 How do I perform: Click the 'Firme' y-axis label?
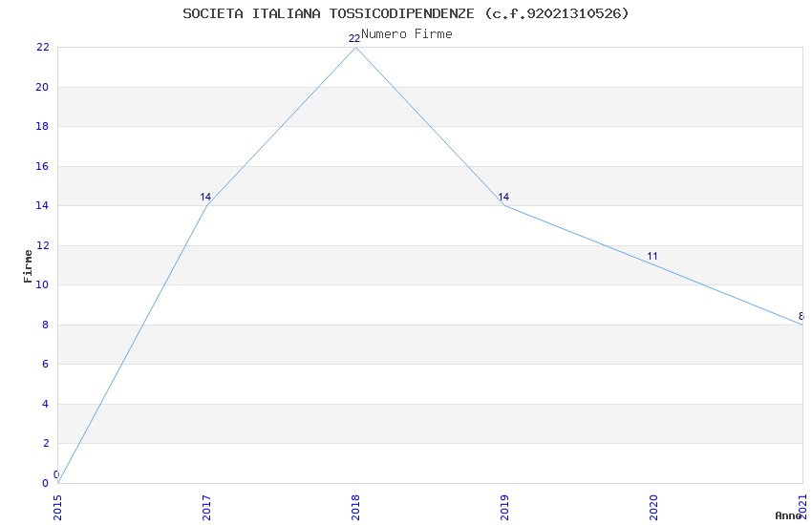point(28,266)
